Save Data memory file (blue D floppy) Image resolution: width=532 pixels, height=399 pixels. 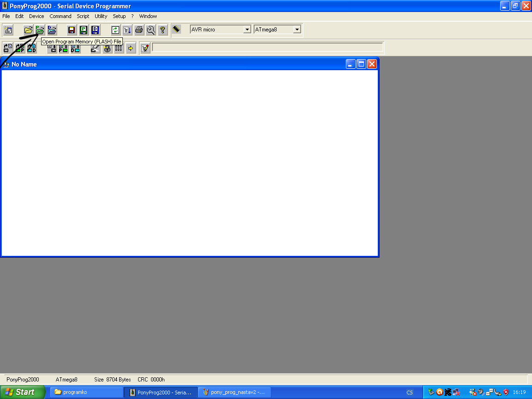pos(95,30)
